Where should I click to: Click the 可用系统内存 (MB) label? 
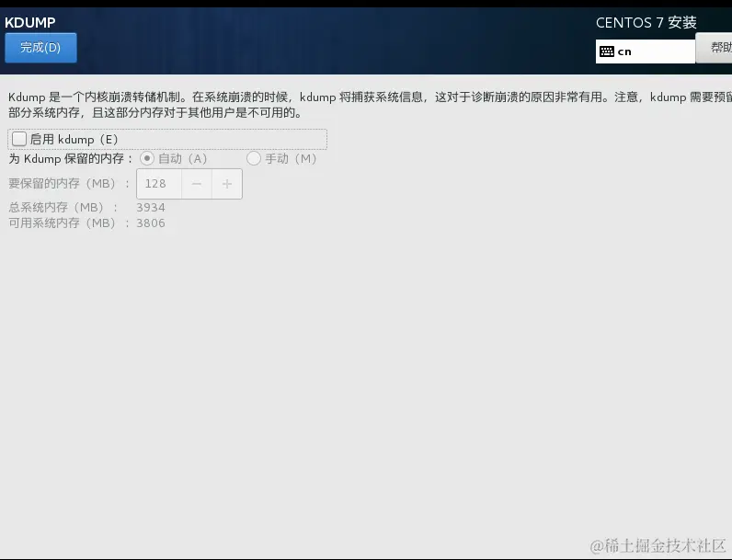[x=69, y=223]
